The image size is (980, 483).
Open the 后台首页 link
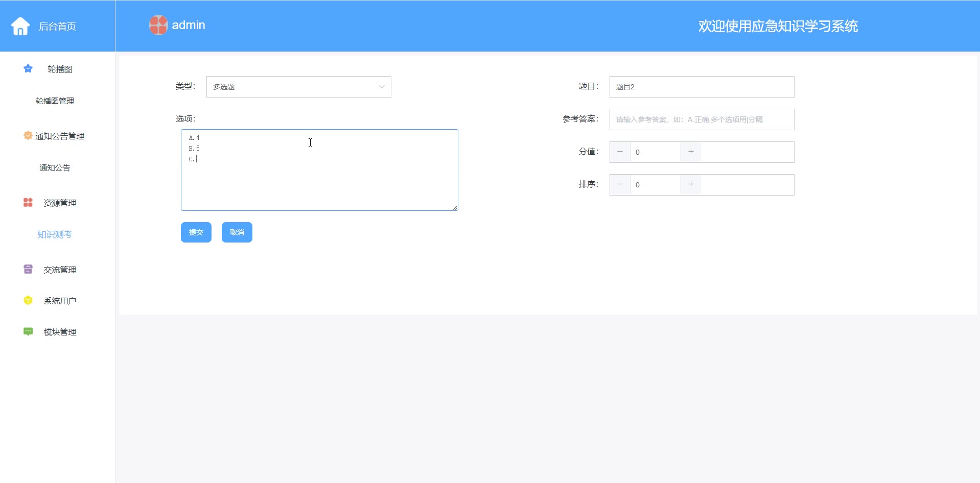pos(57,27)
